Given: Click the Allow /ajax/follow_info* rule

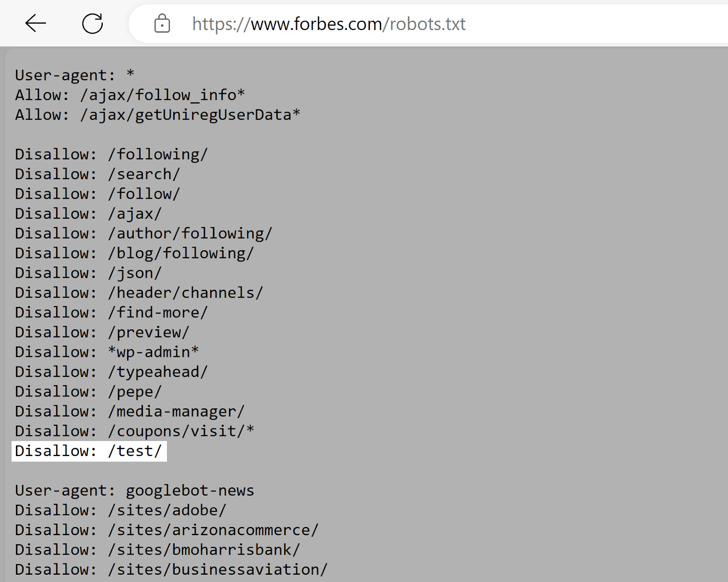Looking at the screenshot, I should (x=130, y=95).
